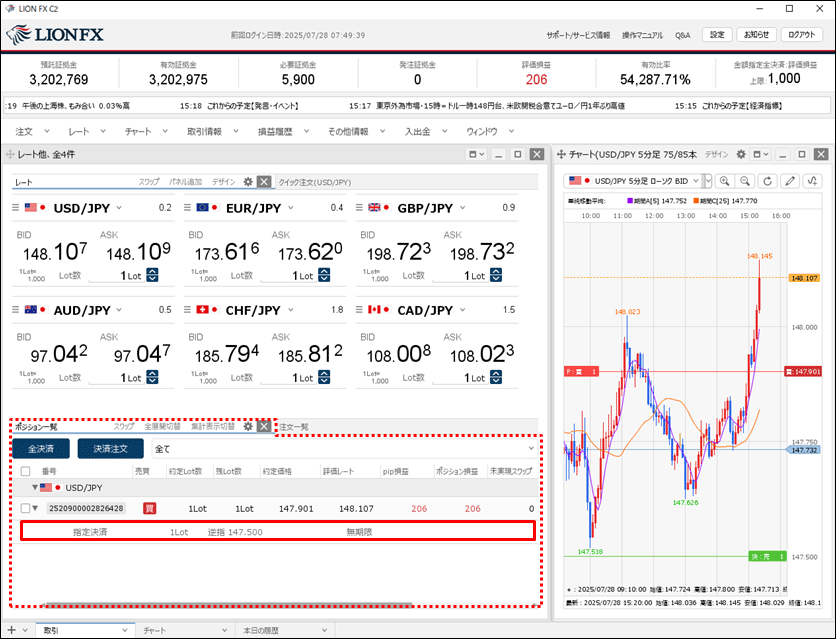Click the position list tab gear icon
Viewport: 836px width, 639px height.
point(248,426)
